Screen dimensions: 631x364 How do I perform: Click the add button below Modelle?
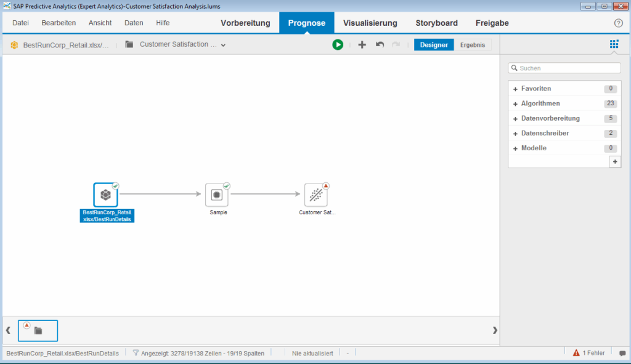point(614,161)
